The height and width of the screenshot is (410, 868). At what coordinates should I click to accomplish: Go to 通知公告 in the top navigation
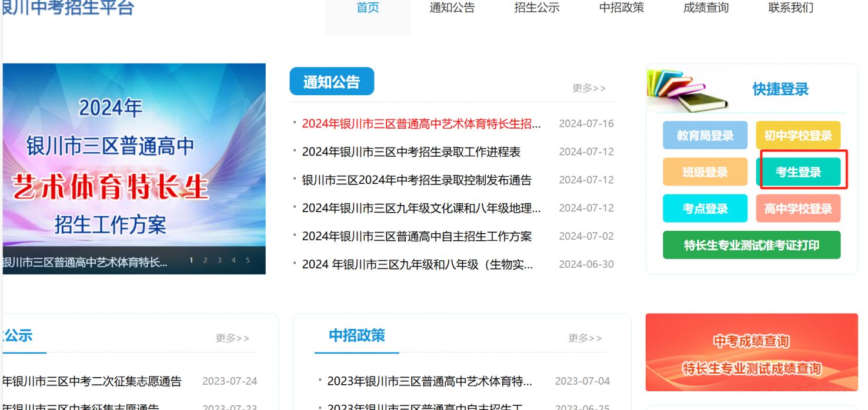[x=452, y=8]
